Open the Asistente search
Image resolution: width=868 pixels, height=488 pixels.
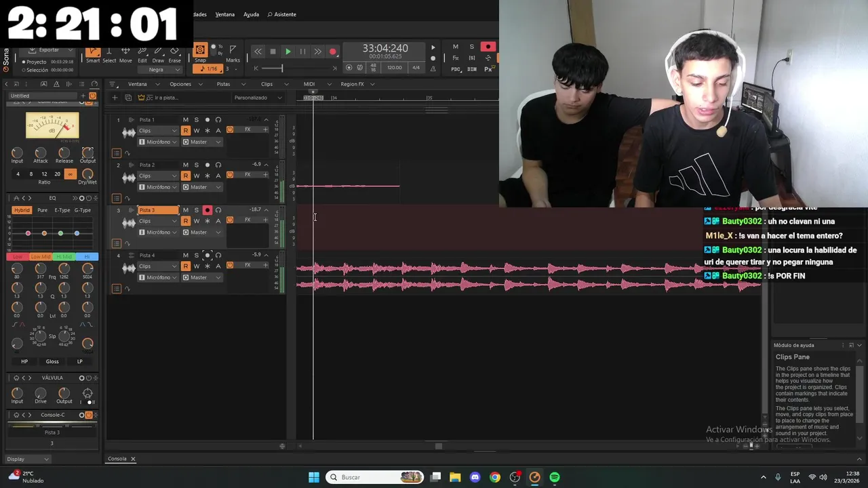coord(282,14)
